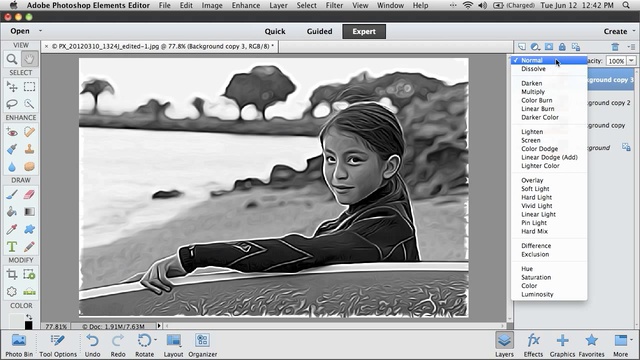640x360 pixels.
Task: Switch to Guided edit mode
Action: click(x=319, y=31)
